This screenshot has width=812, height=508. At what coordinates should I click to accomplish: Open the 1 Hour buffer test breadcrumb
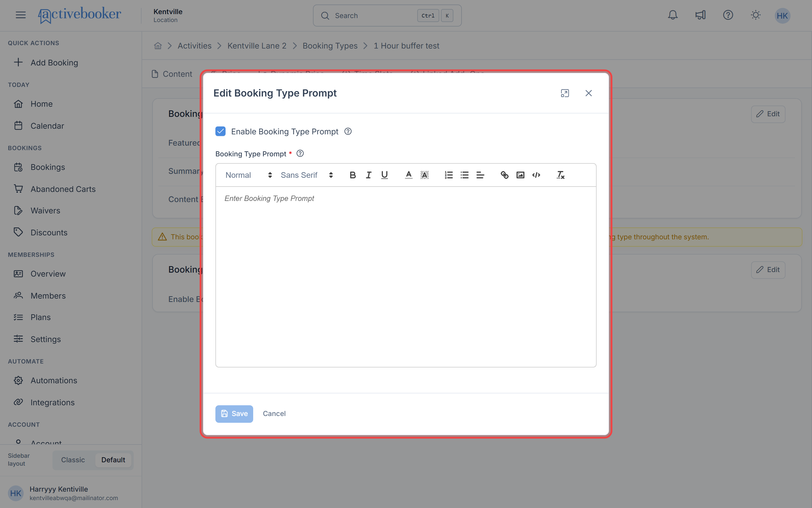pos(406,46)
